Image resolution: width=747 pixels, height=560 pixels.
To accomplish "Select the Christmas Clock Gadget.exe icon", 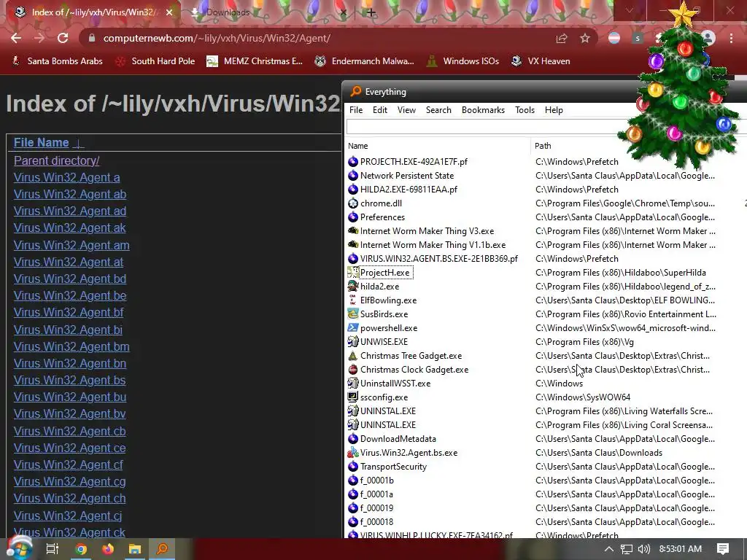I will coord(353,370).
